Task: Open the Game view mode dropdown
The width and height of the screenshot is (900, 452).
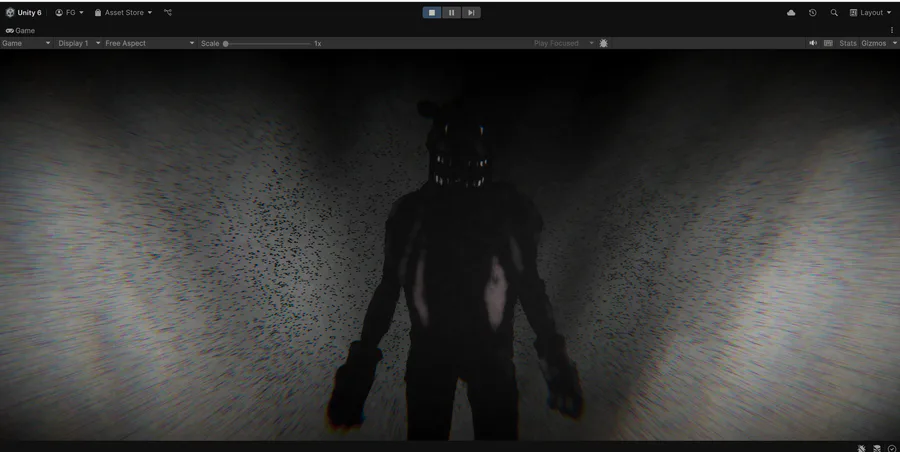Action: 26,43
